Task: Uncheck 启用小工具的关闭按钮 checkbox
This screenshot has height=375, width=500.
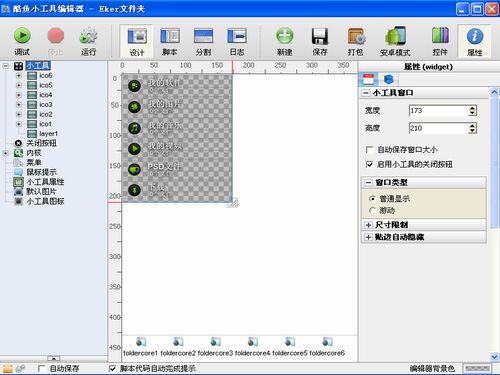Action: [x=369, y=164]
